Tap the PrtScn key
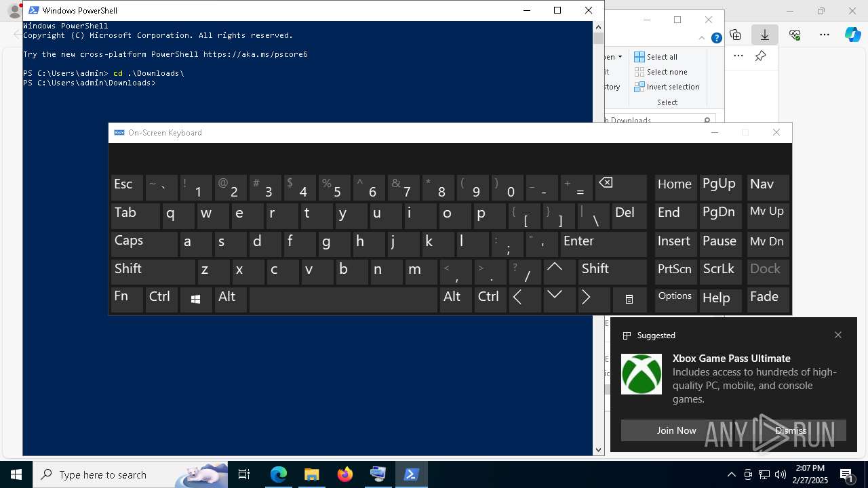The width and height of the screenshot is (868, 488). (x=675, y=272)
